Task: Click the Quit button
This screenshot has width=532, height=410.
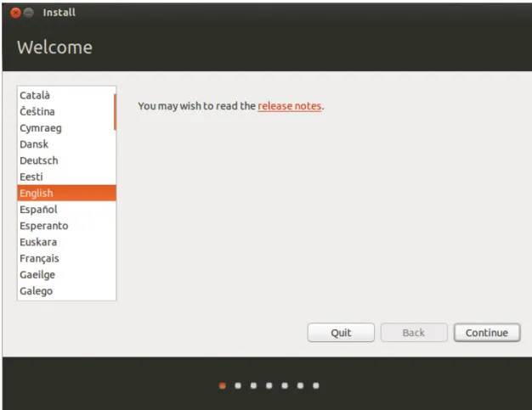Action: click(341, 333)
